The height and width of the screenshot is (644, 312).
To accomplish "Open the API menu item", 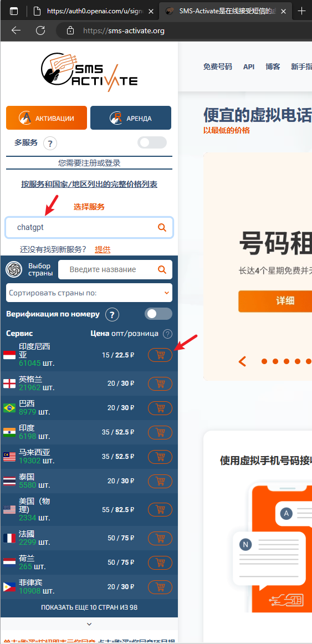I will coord(249,67).
